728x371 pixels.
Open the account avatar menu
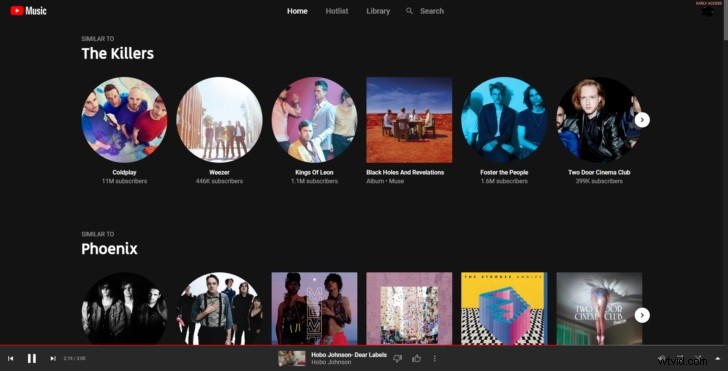point(708,11)
